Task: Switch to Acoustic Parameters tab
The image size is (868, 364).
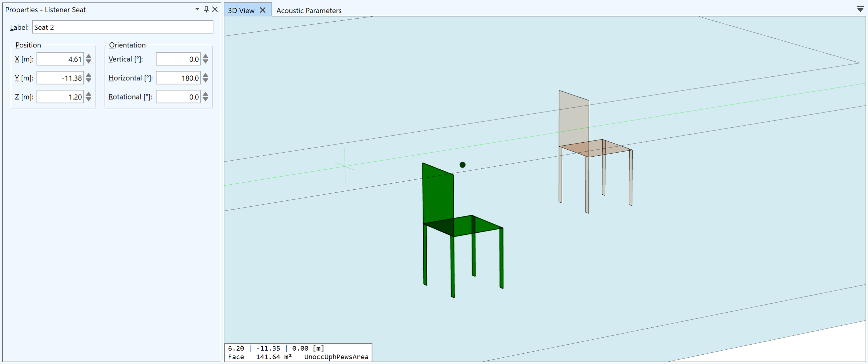Action: tap(309, 10)
